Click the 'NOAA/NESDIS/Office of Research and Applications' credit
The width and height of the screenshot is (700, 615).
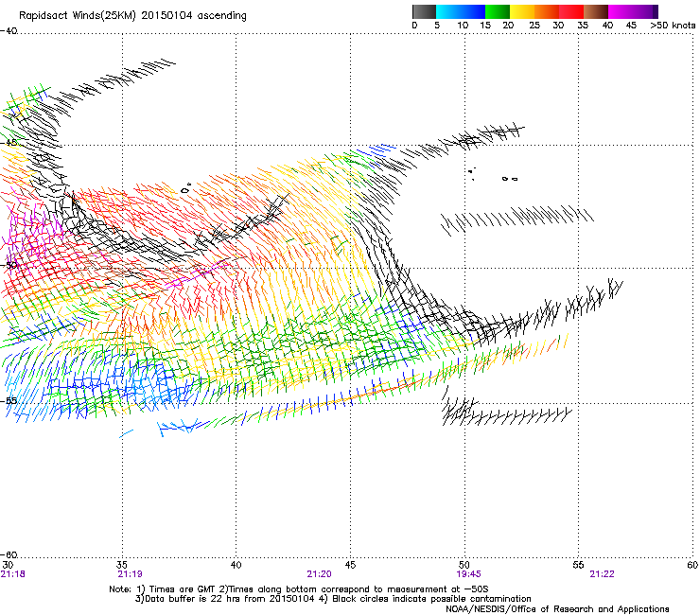pos(557,609)
